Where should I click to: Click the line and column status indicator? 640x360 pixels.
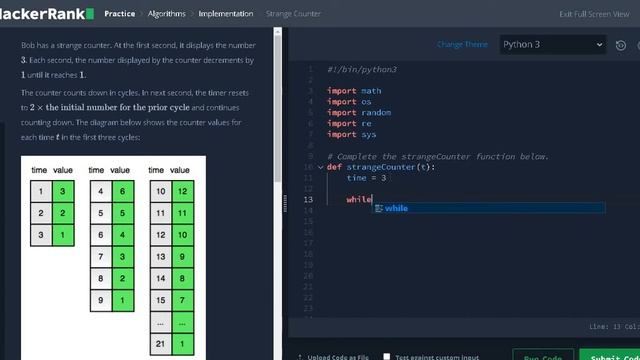(x=614, y=327)
